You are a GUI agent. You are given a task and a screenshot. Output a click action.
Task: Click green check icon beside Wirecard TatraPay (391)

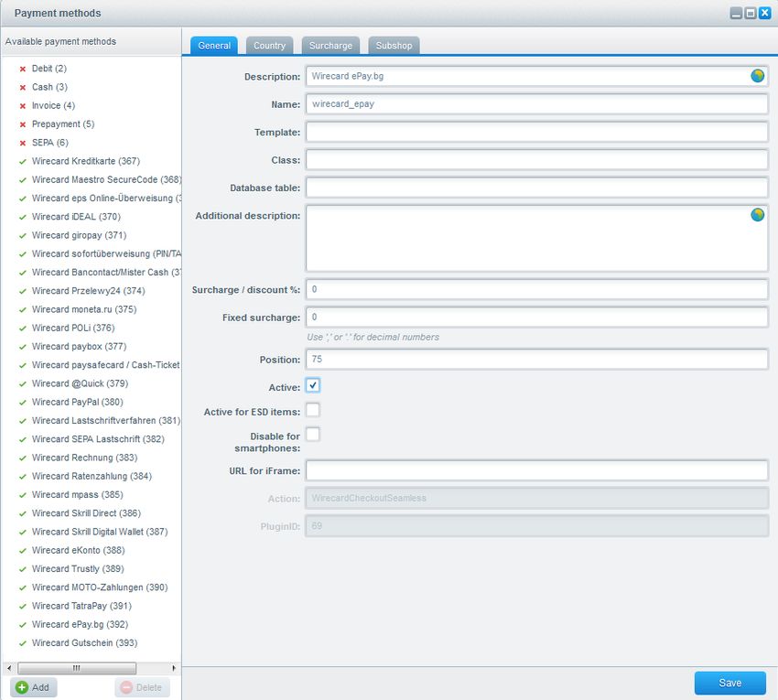(x=22, y=607)
